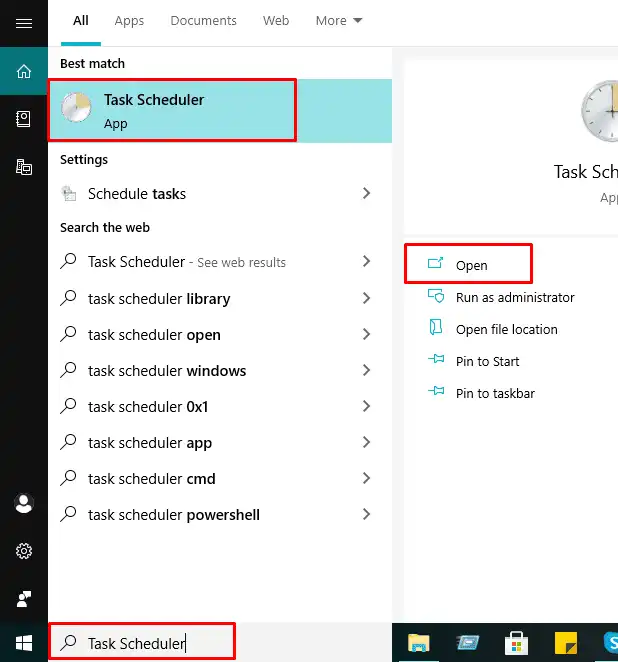Screen dimensions: 618x662
Task: Click the Feedback icon in the sidebar
Action: [x=24, y=599]
